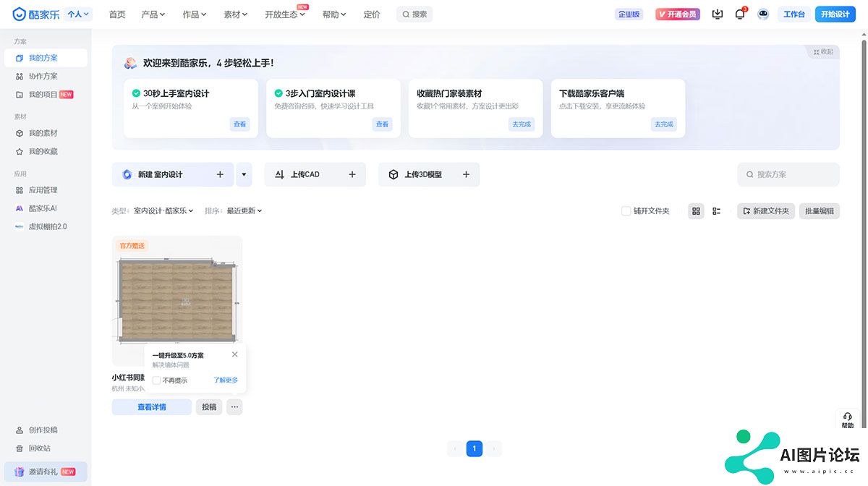Go to previous page arrow

pyautogui.click(x=455, y=449)
